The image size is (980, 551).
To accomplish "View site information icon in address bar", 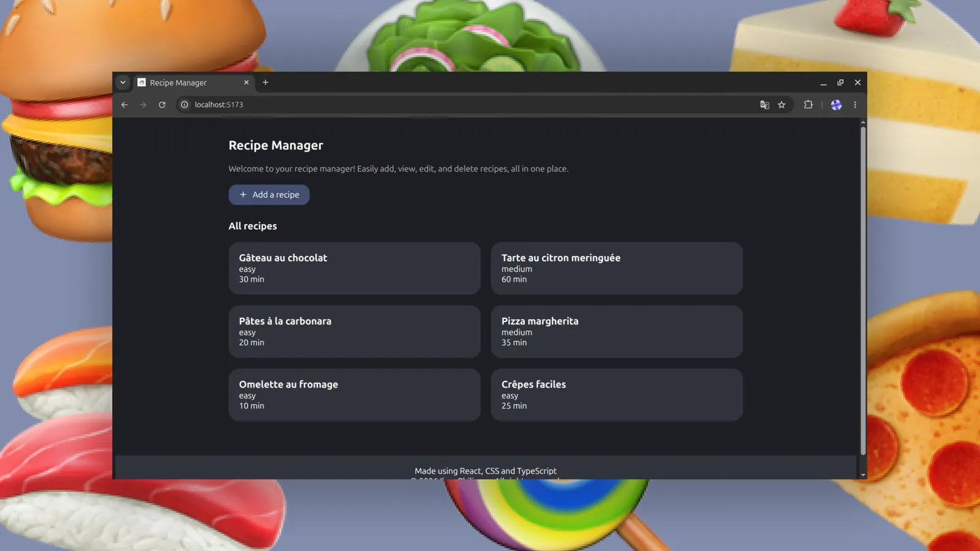I will pyautogui.click(x=184, y=105).
